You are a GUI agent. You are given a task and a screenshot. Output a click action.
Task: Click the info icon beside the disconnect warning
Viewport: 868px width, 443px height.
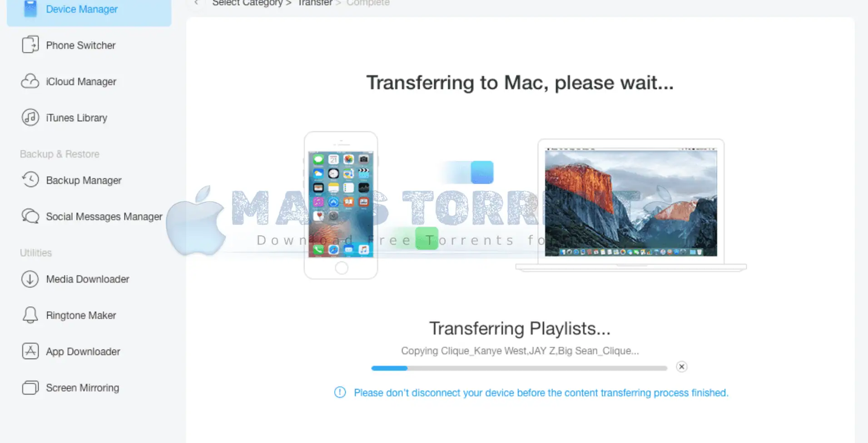[x=340, y=392]
